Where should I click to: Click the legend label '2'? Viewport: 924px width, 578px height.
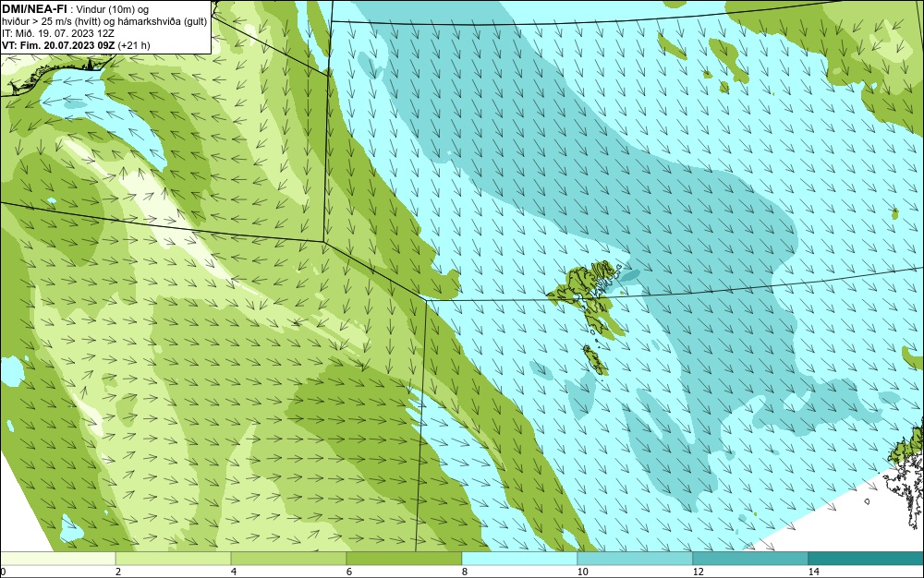pyautogui.click(x=118, y=572)
